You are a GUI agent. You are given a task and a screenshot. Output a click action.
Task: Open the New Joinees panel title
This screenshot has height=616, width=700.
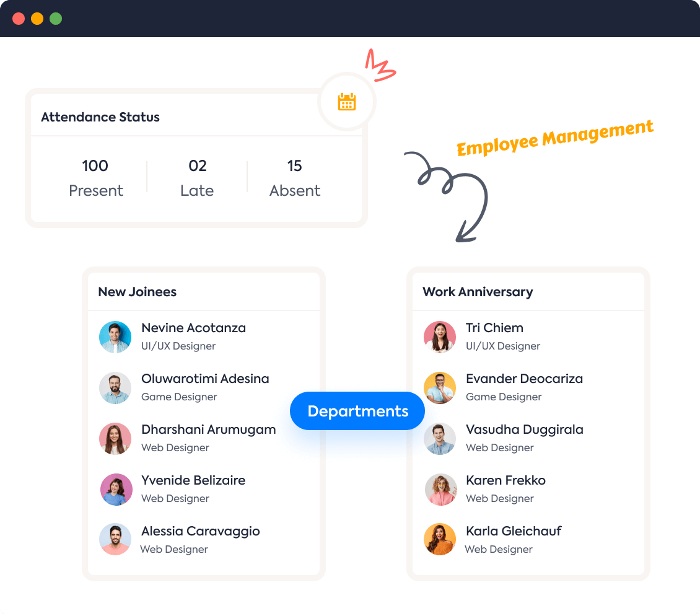(x=137, y=291)
